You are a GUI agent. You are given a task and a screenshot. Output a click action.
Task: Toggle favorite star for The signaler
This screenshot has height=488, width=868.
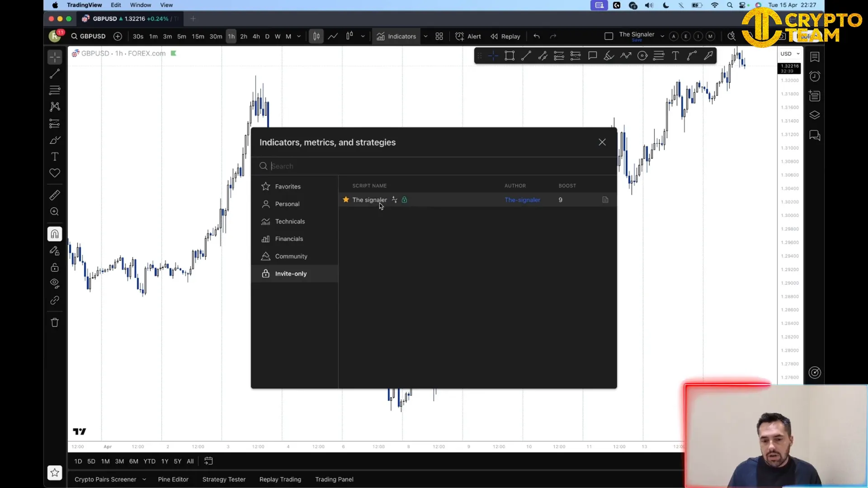pyautogui.click(x=346, y=200)
